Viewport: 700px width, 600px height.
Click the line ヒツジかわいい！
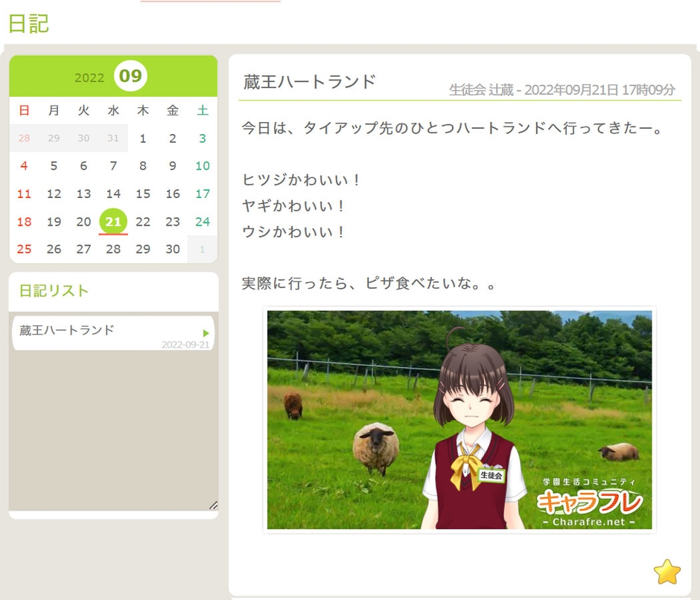pyautogui.click(x=302, y=180)
